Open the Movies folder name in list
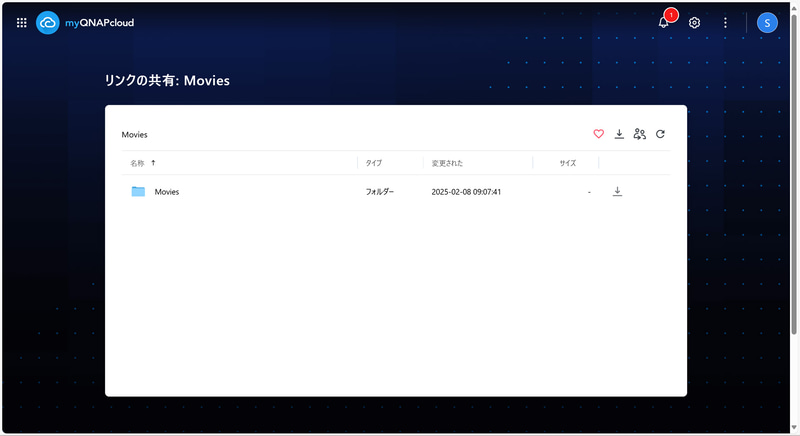This screenshot has height=436, width=800. (167, 192)
